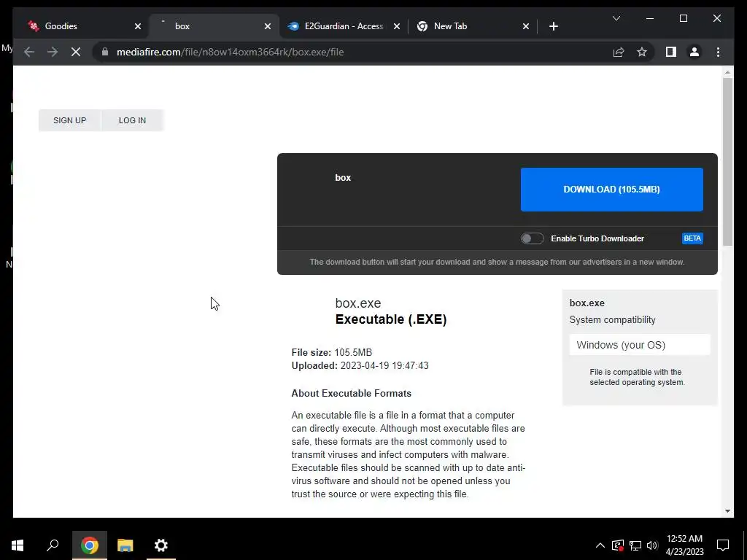Bookmark this page with the star icon

tap(642, 52)
